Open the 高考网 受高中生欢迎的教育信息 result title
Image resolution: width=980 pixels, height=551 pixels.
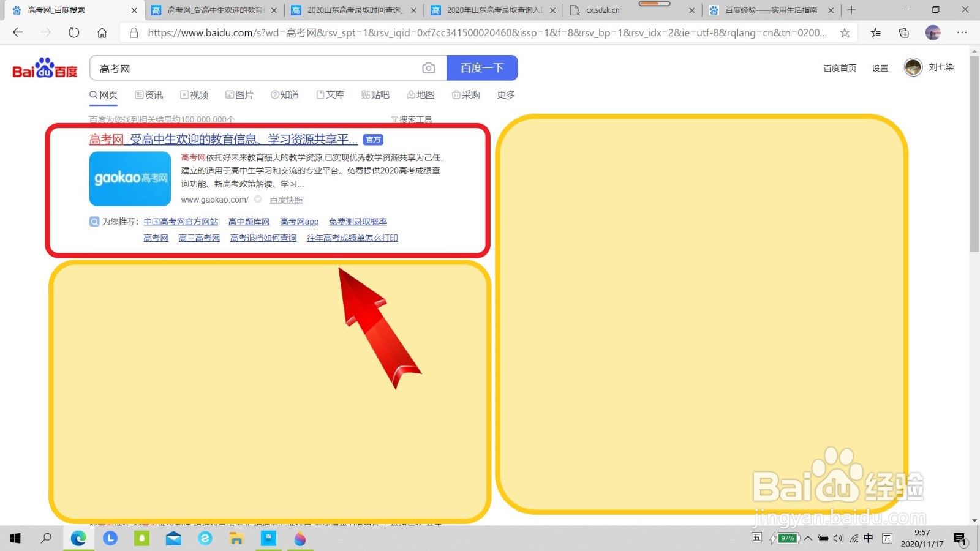pos(224,140)
